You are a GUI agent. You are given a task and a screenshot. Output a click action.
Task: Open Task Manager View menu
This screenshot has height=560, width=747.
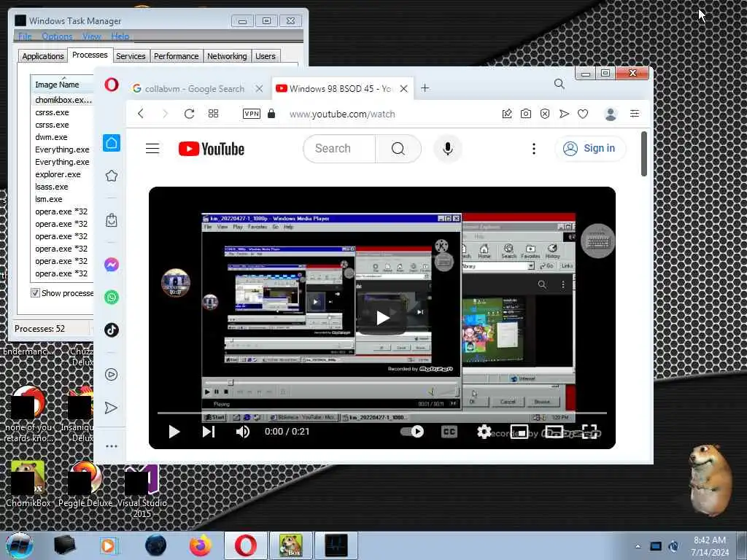tap(91, 36)
